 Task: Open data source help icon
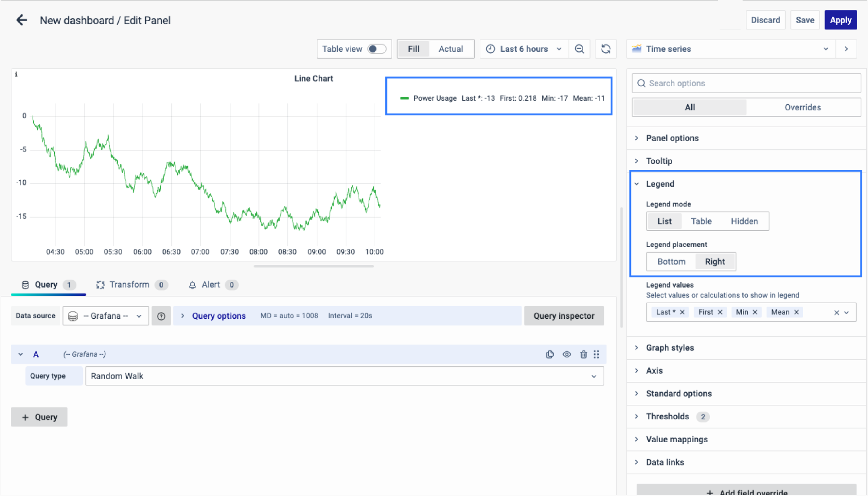[161, 316]
